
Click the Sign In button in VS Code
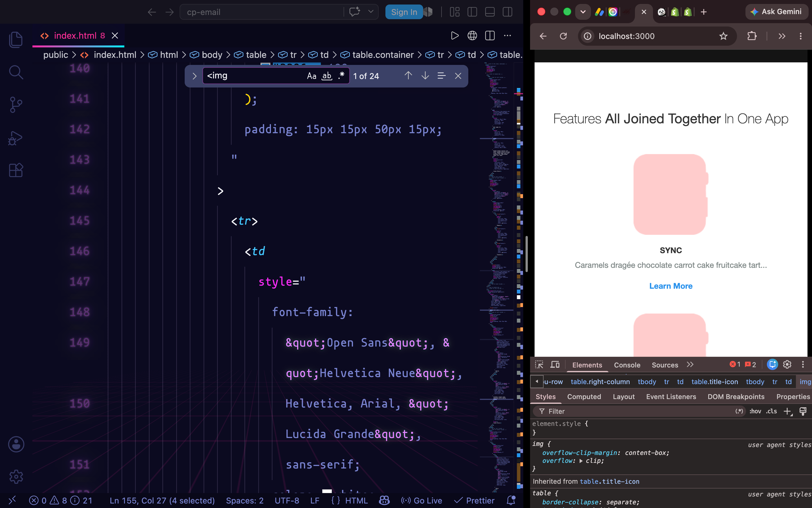[404, 12]
